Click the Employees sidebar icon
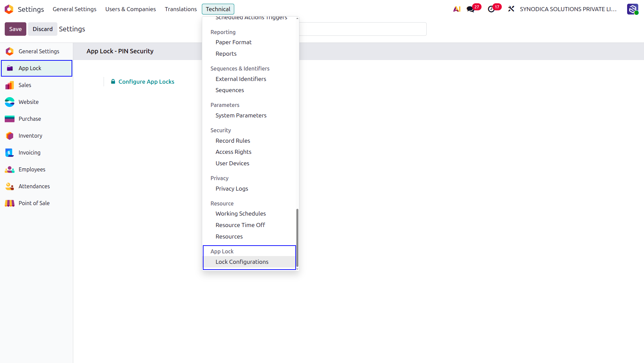This screenshot has height=363, width=644. coord(9,169)
